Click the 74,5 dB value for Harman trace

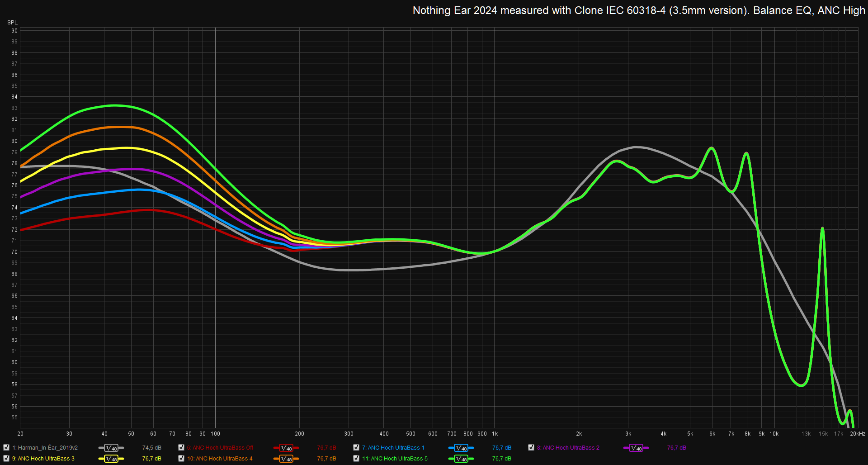click(152, 448)
